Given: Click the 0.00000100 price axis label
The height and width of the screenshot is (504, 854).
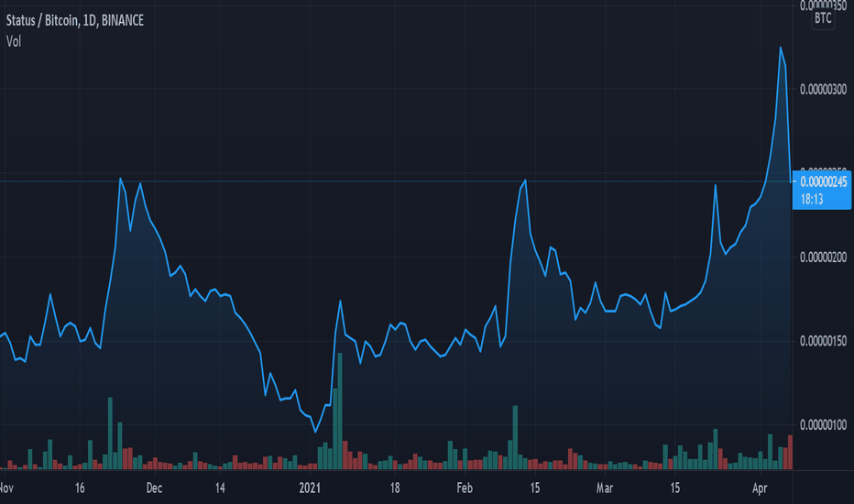Looking at the screenshot, I should tap(824, 425).
